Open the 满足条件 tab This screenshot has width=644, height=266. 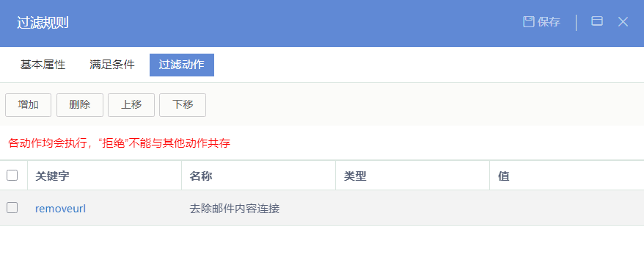tap(112, 65)
